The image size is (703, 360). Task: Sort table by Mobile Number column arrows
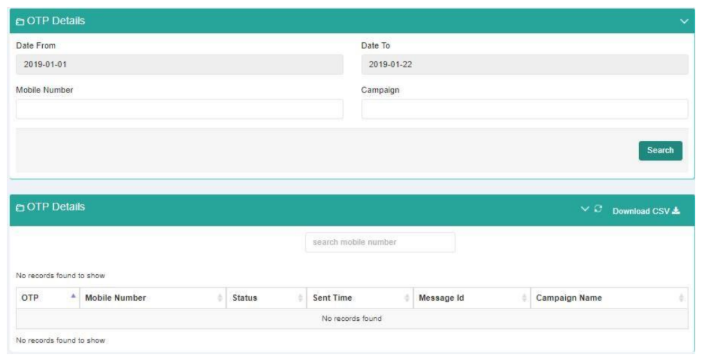click(220, 298)
